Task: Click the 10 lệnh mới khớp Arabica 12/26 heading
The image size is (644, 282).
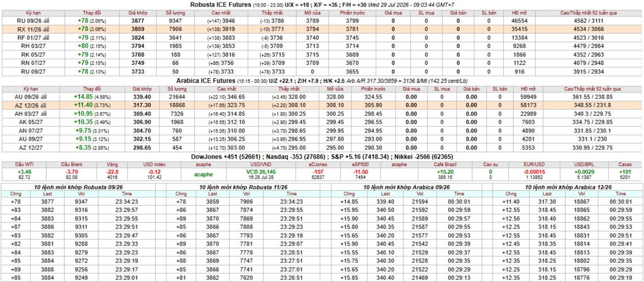Action: point(568,187)
